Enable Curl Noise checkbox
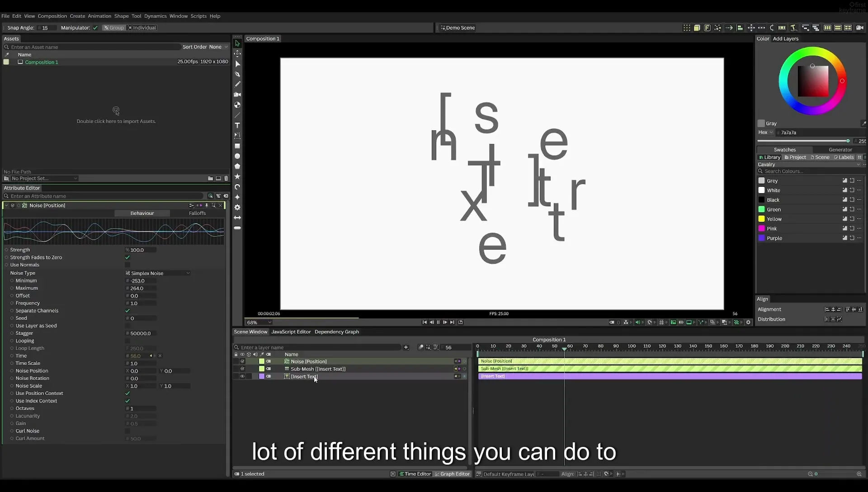Screen dimensions: 868x492 [x=127, y=431]
